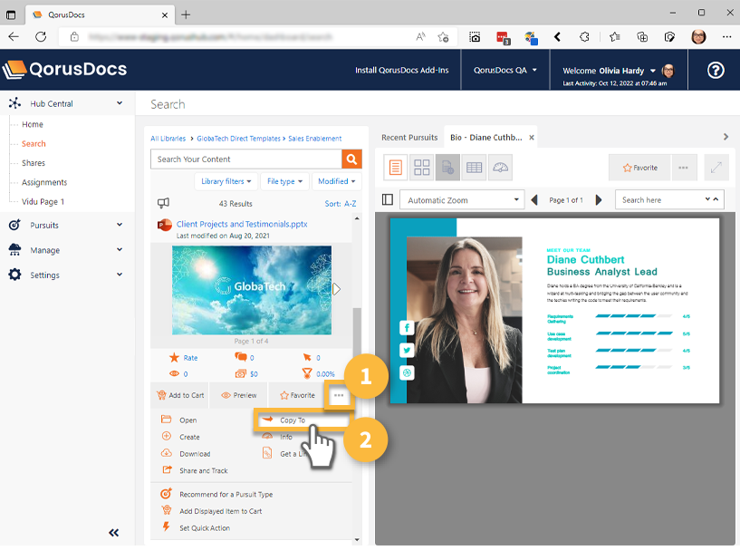Select Recommend for a Pursuit Type
740x560 pixels.
click(x=226, y=495)
